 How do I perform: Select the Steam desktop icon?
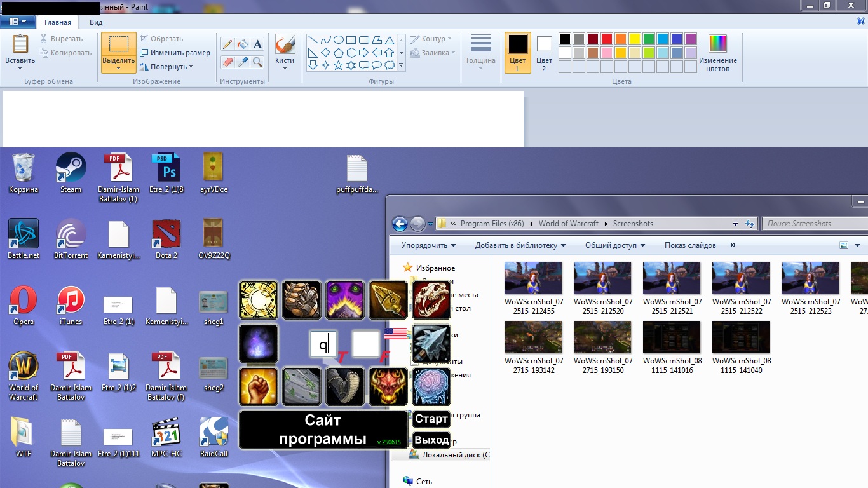click(x=71, y=173)
